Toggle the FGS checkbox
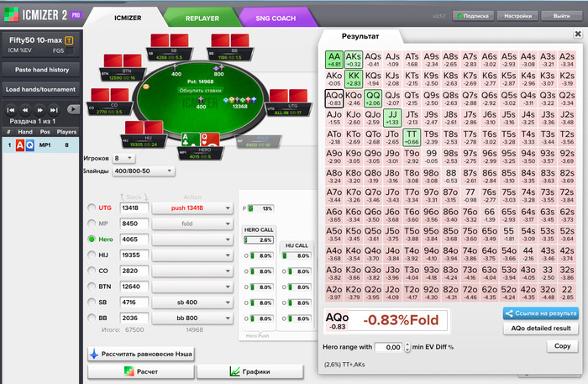This screenshot has width=588, height=384. (x=70, y=50)
